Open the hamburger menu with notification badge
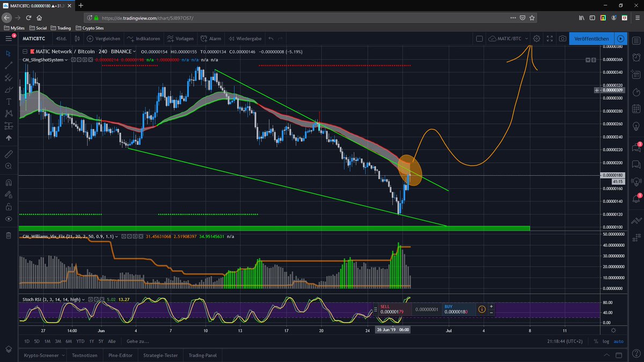 9,39
